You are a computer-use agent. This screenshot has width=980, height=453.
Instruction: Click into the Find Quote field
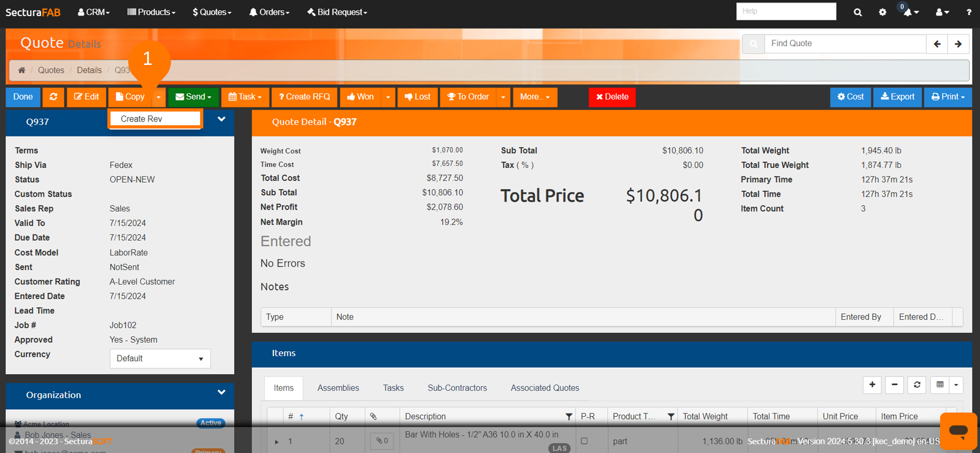845,44
